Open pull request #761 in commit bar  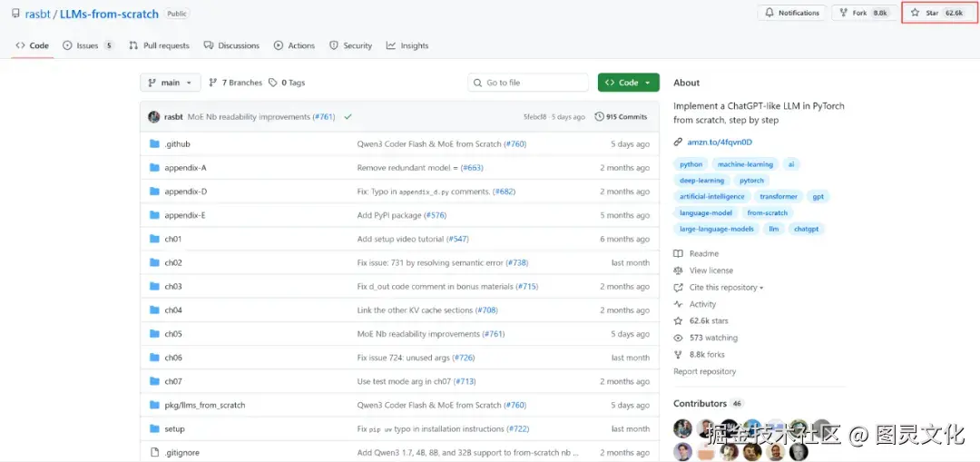point(324,117)
